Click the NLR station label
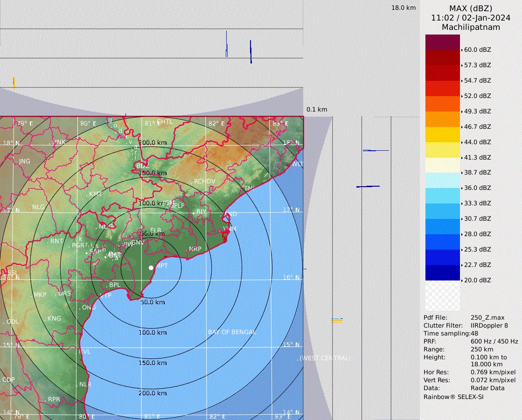Image resolution: width=522 pixels, height=420 pixels. pyautogui.click(x=85, y=385)
